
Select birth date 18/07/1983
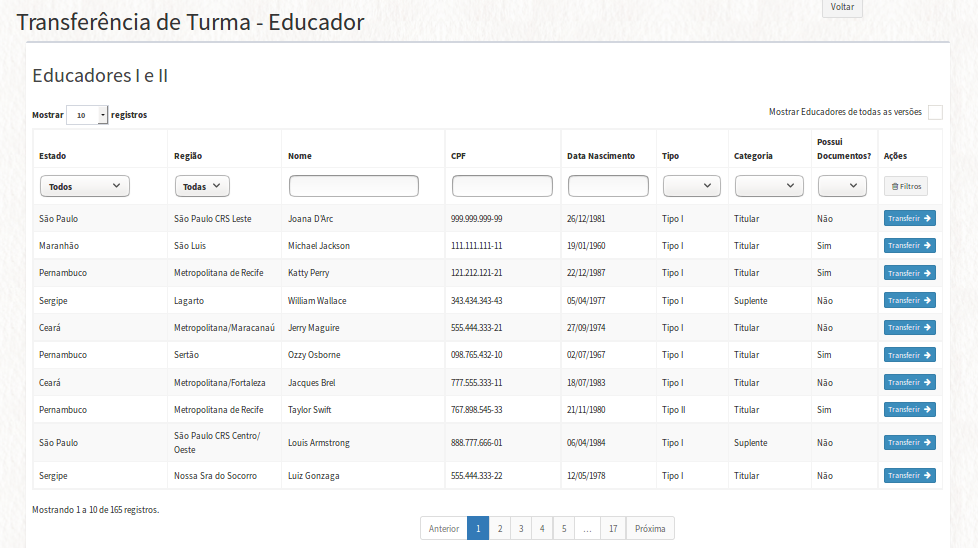[x=586, y=383]
